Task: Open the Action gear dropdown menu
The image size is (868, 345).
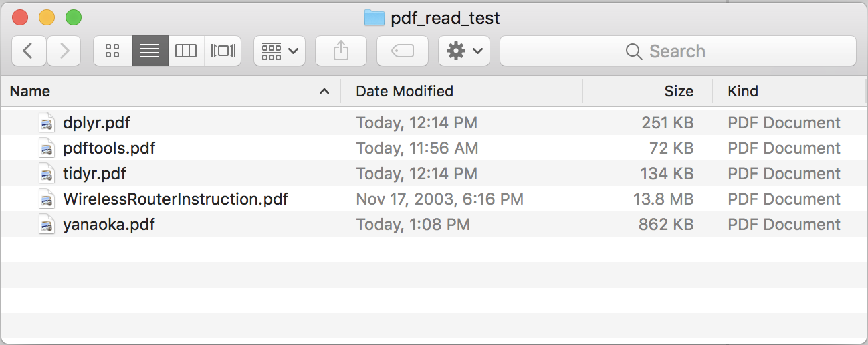Action: [x=464, y=51]
